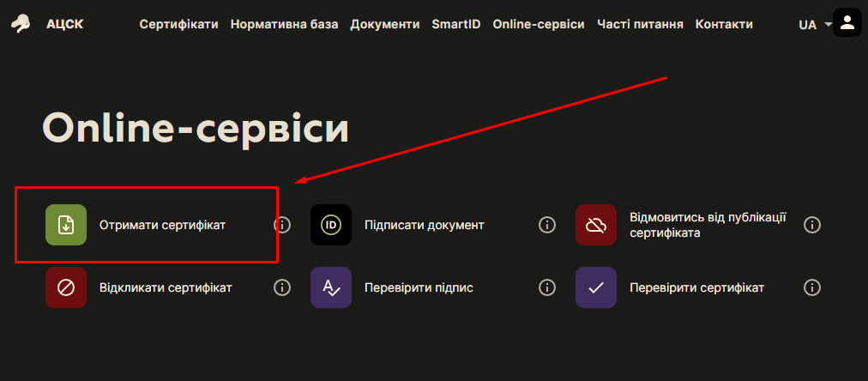This screenshot has height=381, width=868.
Task: Open the Контакти link
Action: (x=724, y=24)
